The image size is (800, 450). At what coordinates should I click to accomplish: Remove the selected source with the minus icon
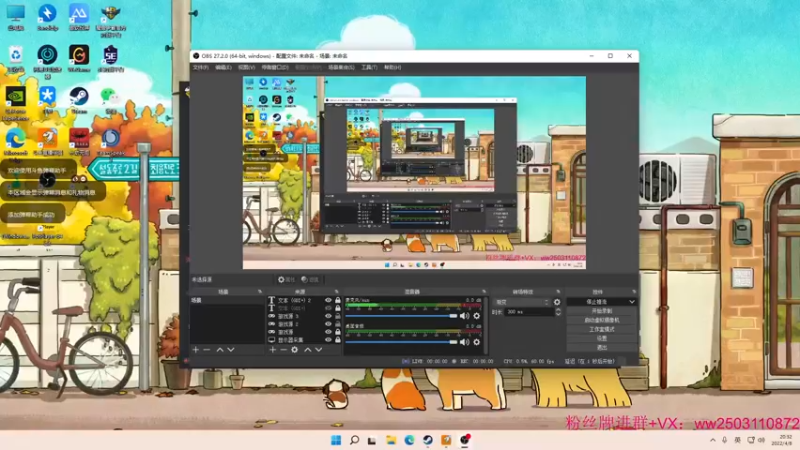click(x=283, y=350)
